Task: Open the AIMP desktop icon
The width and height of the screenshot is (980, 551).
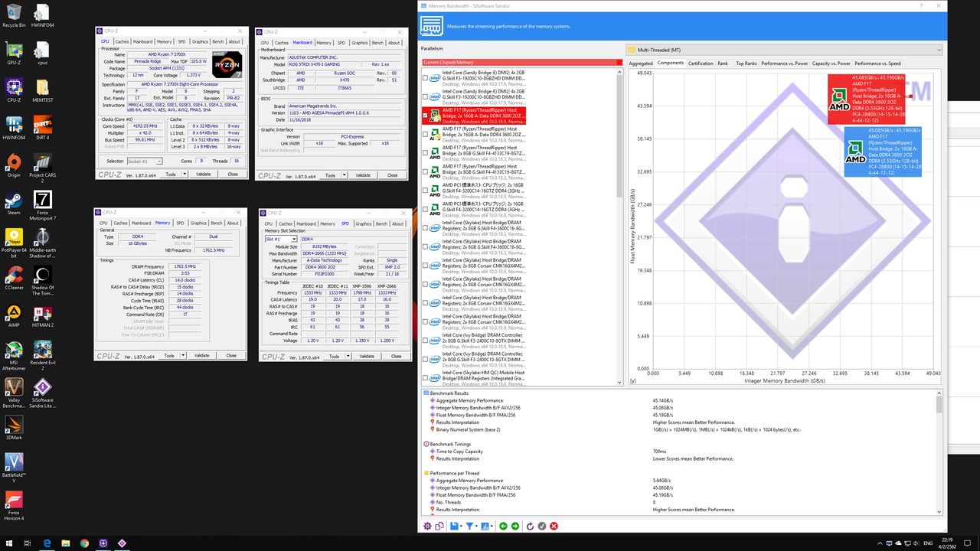Action: (x=14, y=315)
